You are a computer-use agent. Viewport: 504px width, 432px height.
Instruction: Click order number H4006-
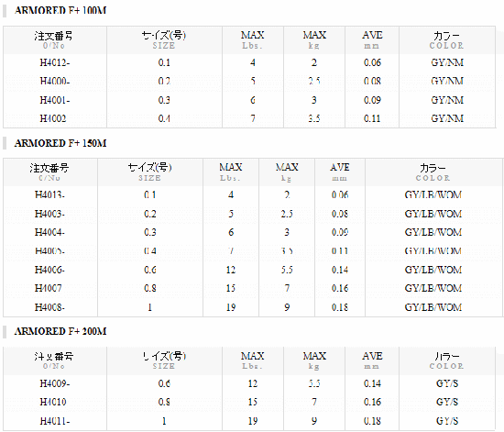49,270
